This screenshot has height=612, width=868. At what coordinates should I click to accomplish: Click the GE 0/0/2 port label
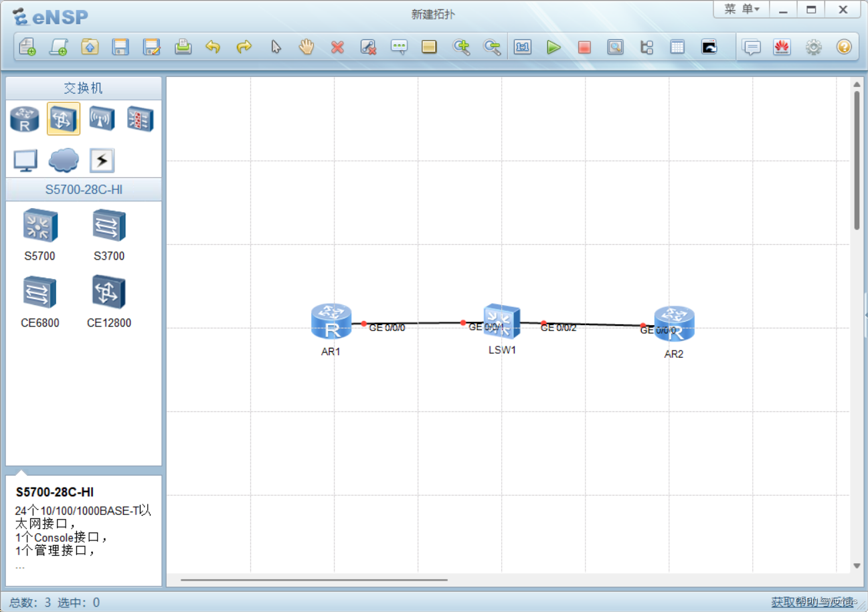tap(558, 328)
